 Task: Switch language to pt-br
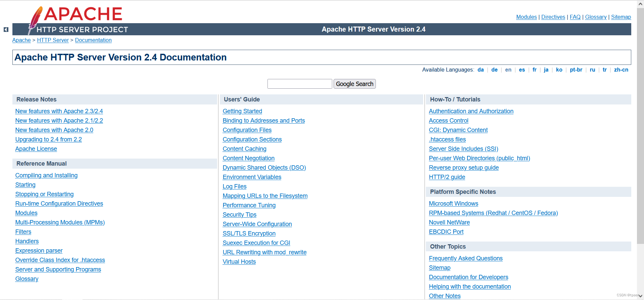click(576, 70)
